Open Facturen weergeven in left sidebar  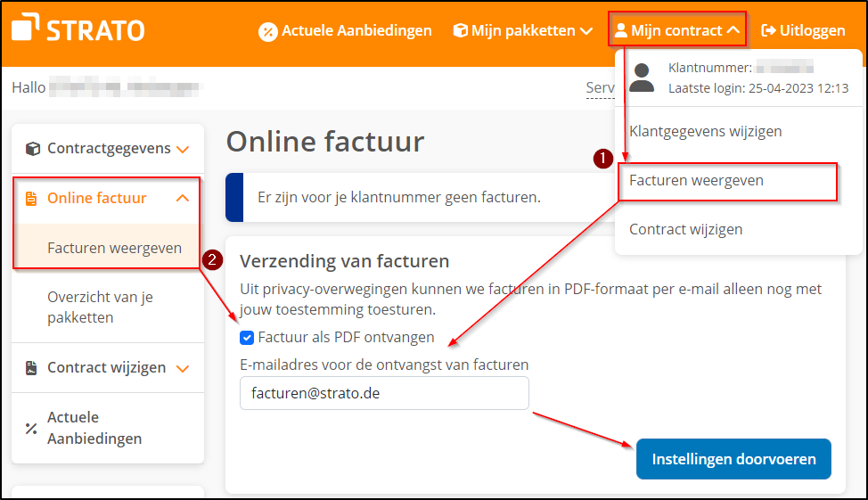[115, 248]
